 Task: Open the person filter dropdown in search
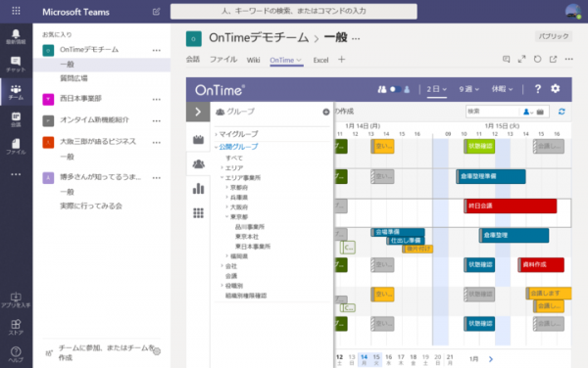coord(528,112)
